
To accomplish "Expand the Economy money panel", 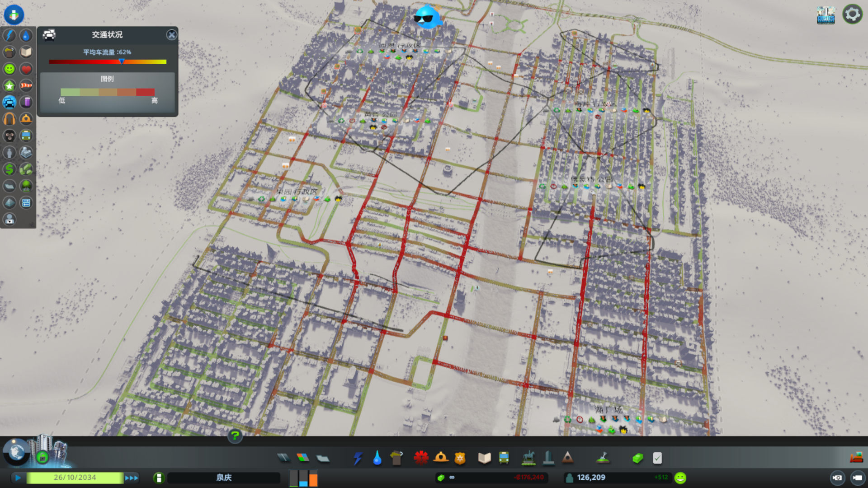I will coord(637,458).
